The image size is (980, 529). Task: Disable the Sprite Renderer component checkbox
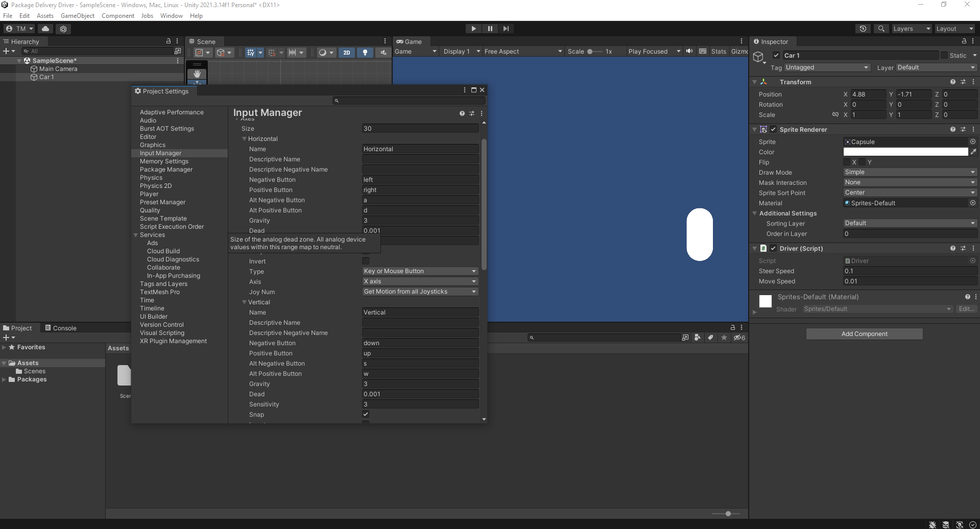(x=773, y=129)
